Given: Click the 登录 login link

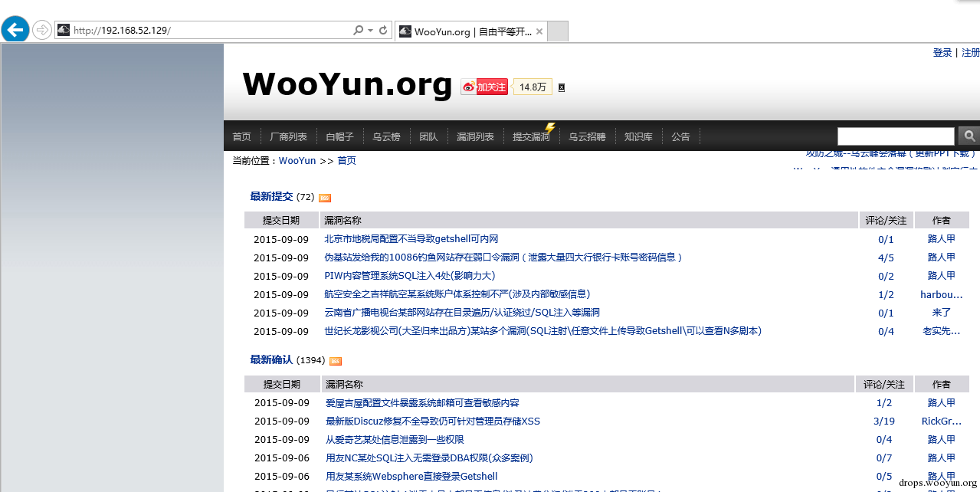Looking at the screenshot, I should (942, 52).
